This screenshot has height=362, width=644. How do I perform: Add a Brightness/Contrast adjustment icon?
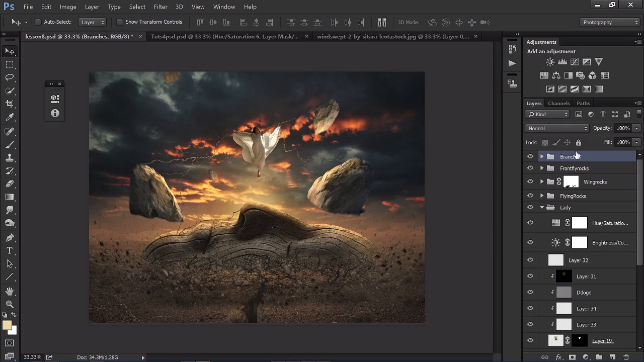pos(550,62)
